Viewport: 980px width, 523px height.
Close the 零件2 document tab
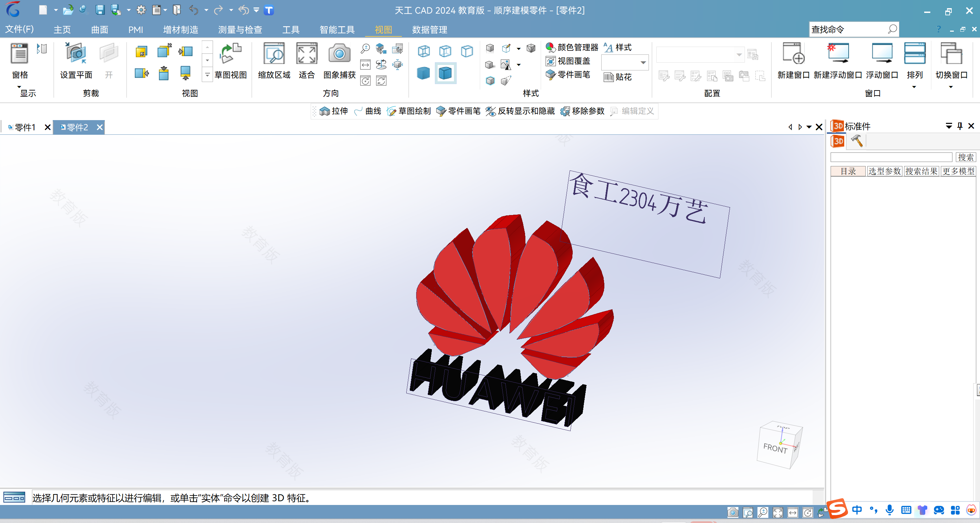(x=100, y=127)
